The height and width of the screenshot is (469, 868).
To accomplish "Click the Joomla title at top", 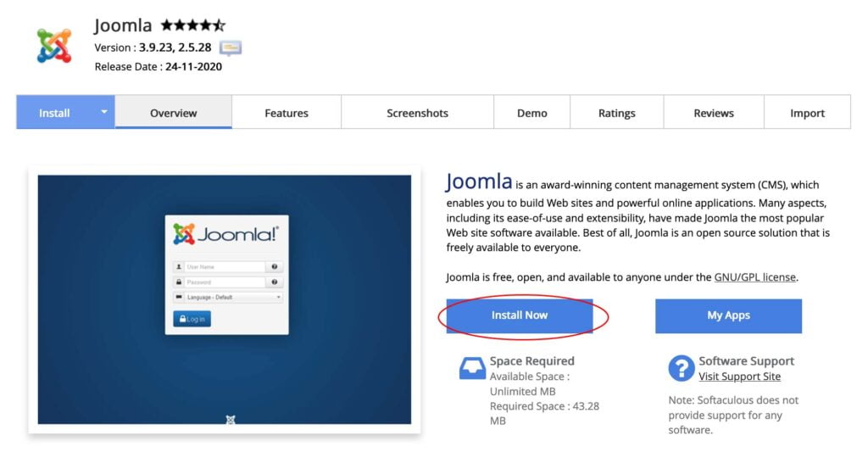I will (123, 25).
